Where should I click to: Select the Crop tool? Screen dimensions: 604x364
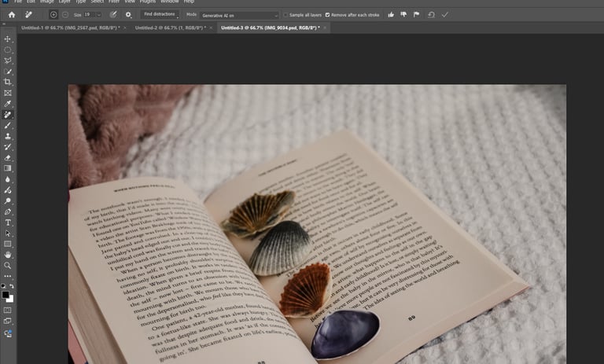coord(7,82)
